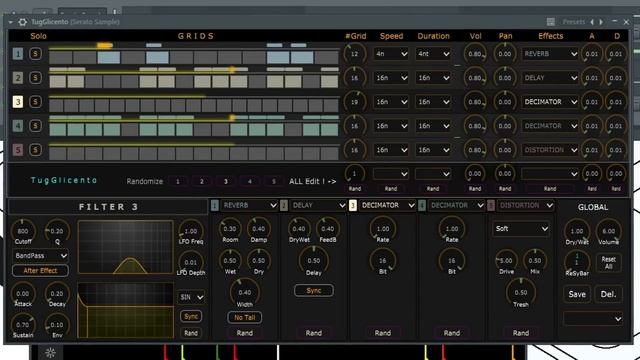Go to previous preset arrow
The image size is (640, 360).
click(x=592, y=22)
